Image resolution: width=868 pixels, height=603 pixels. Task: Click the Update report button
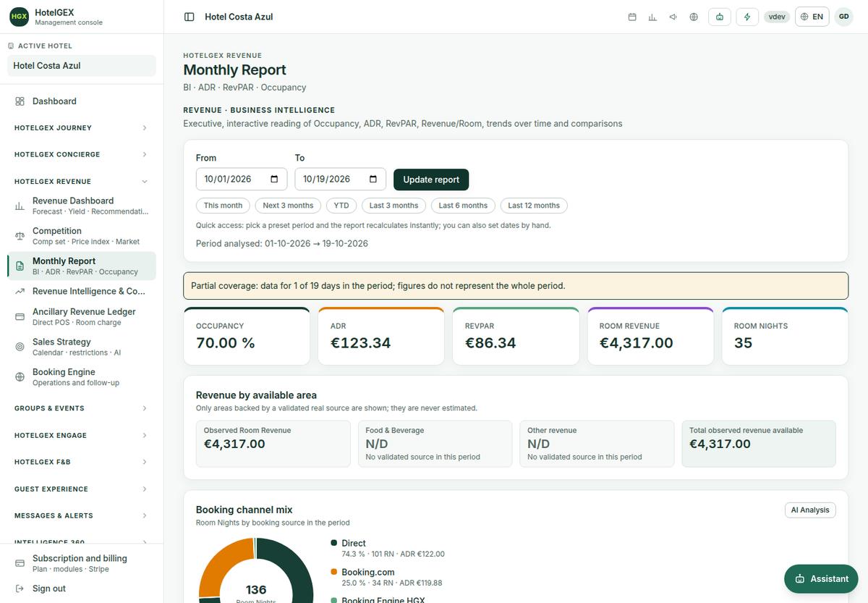(x=431, y=180)
